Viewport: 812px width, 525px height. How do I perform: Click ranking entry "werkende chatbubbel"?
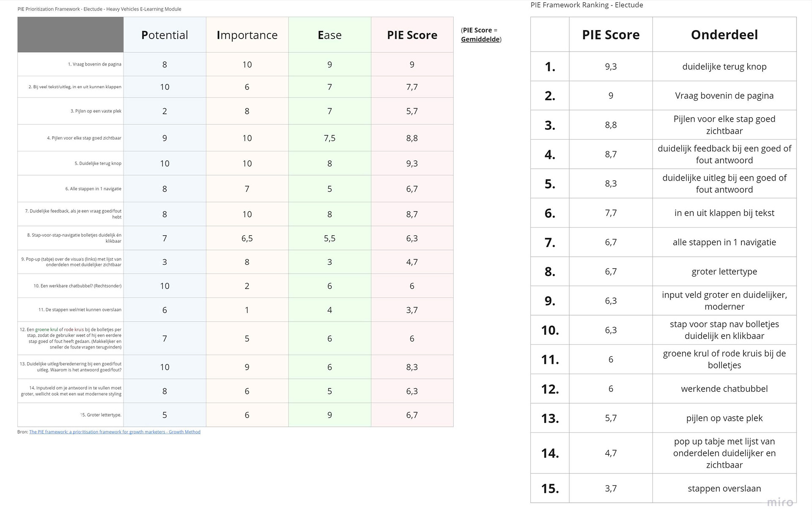(724, 389)
